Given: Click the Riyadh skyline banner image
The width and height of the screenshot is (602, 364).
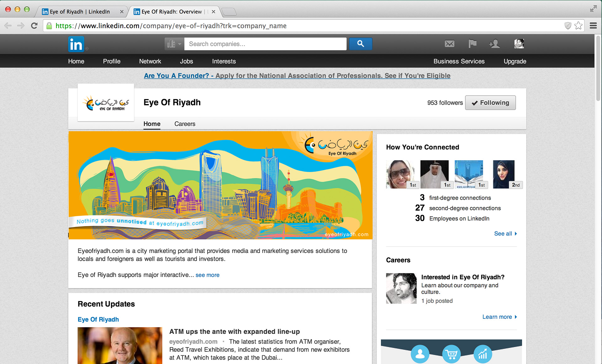Looking at the screenshot, I should pos(220,185).
